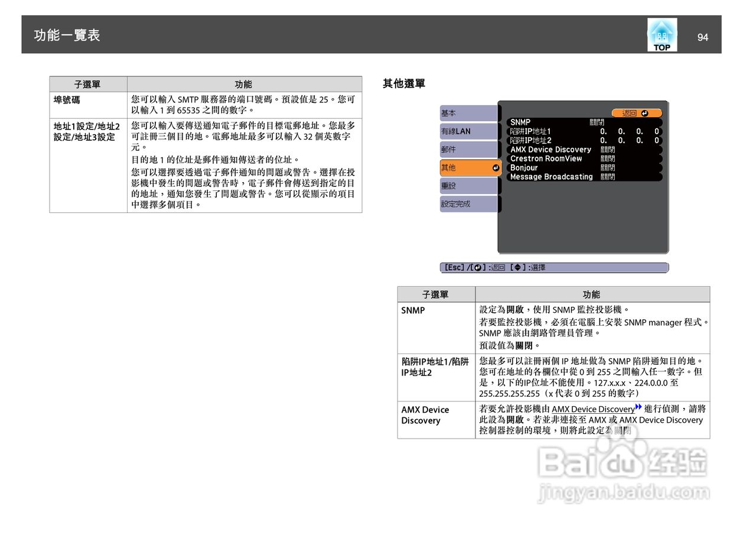This screenshot has width=756, height=535.
Task: Click the 子選單 header above the 埠號碼 cell
Action: click(x=89, y=85)
